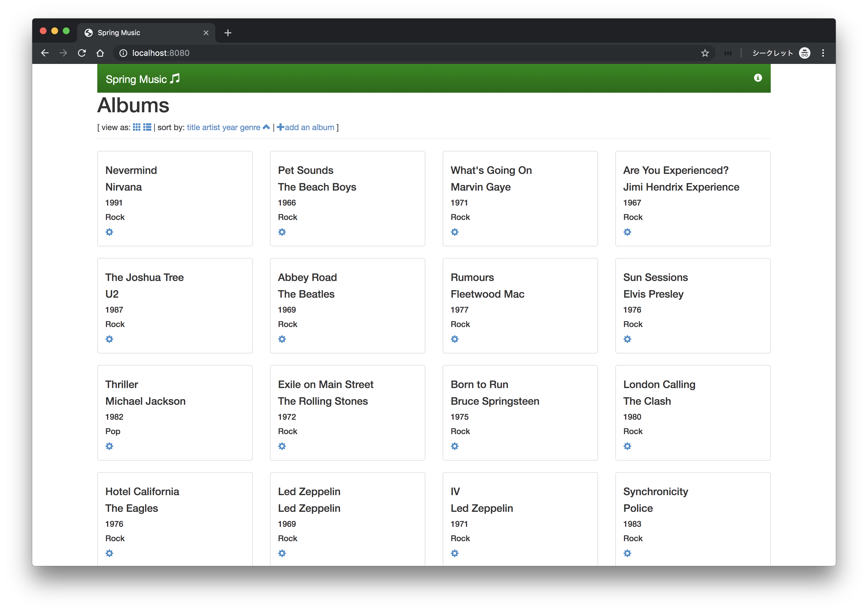The width and height of the screenshot is (868, 612).
Task: Click the Synchronicity album gear icon
Action: tap(627, 553)
